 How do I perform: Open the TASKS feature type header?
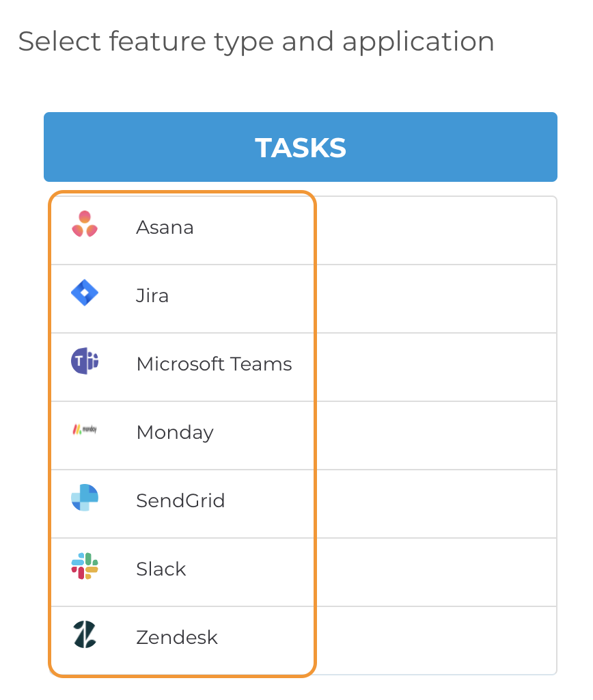301,147
